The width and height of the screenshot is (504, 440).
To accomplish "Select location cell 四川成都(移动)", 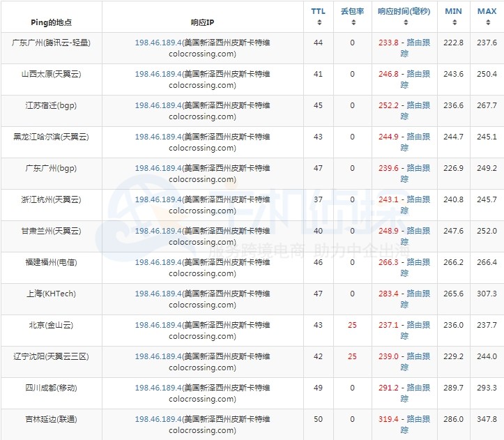I will (x=52, y=393).
